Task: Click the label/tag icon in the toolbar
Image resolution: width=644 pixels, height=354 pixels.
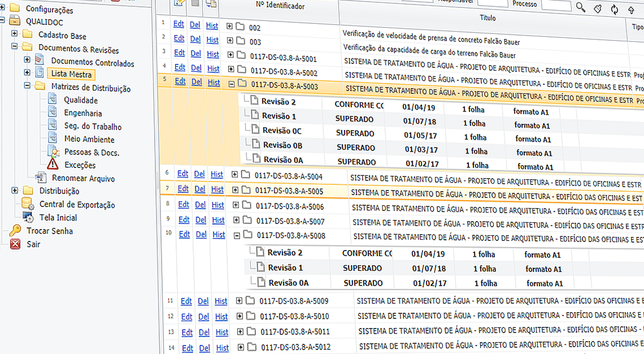Action: [x=598, y=8]
